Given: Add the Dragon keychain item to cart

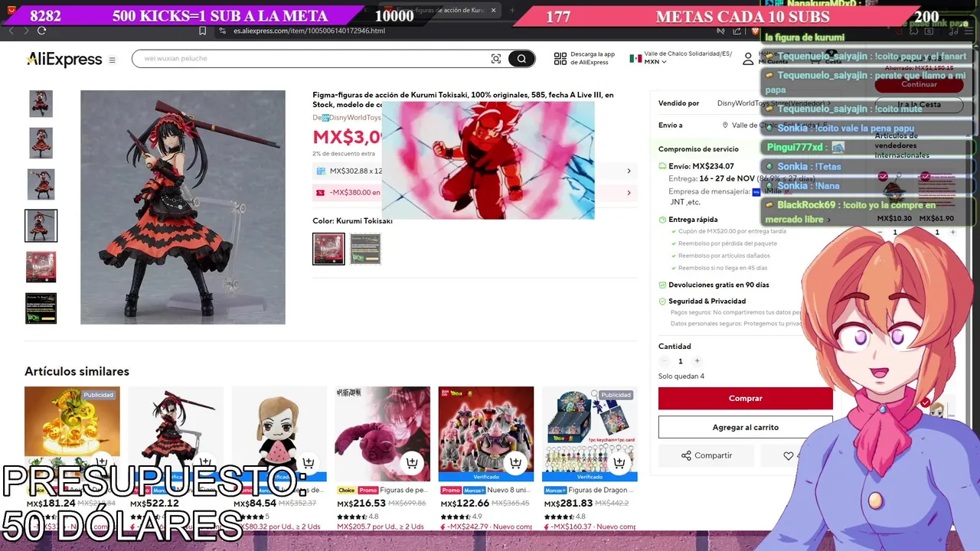Looking at the screenshot, I should (x=619, y=463).
